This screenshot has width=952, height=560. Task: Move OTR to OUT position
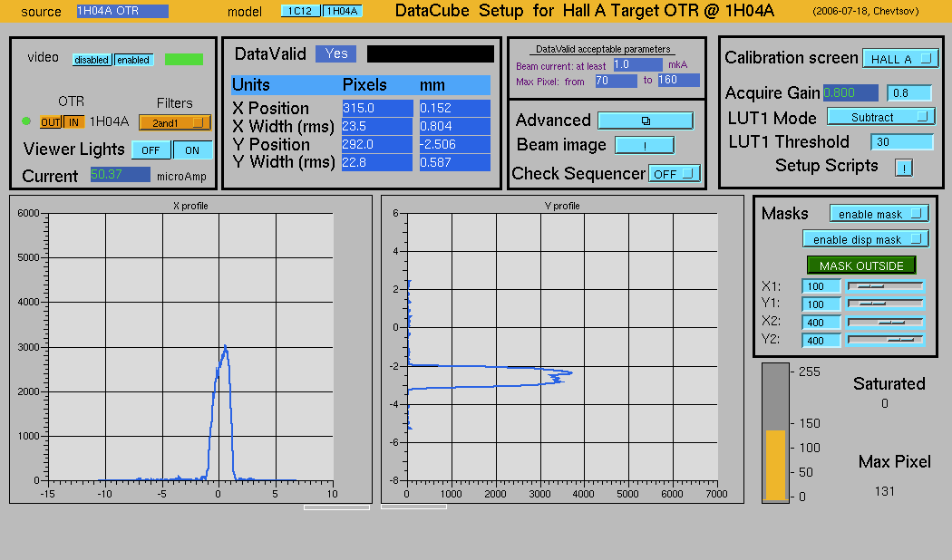51,122
